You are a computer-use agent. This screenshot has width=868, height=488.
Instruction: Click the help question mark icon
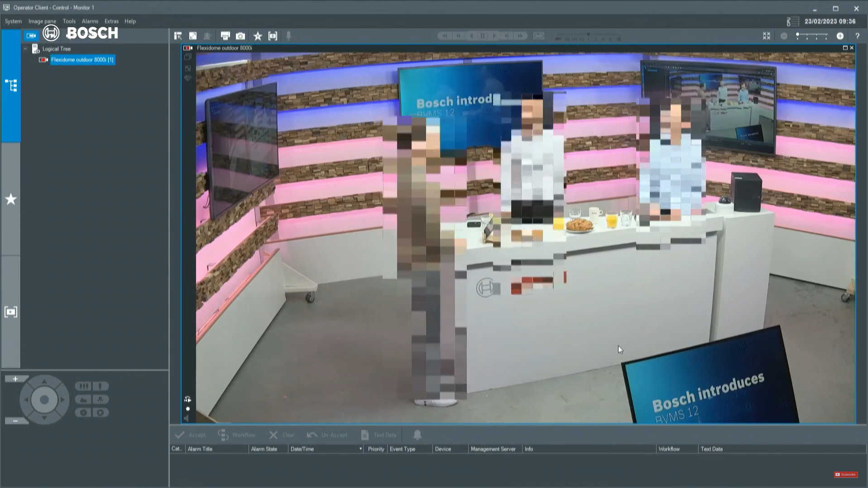[x=857, y=36]
